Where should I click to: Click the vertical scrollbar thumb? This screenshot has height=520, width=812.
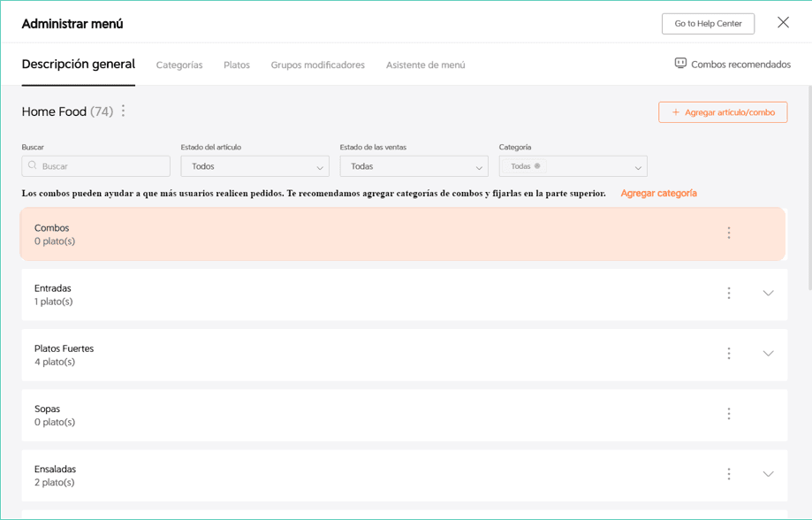pyautogui.click(x=809, y=187)
